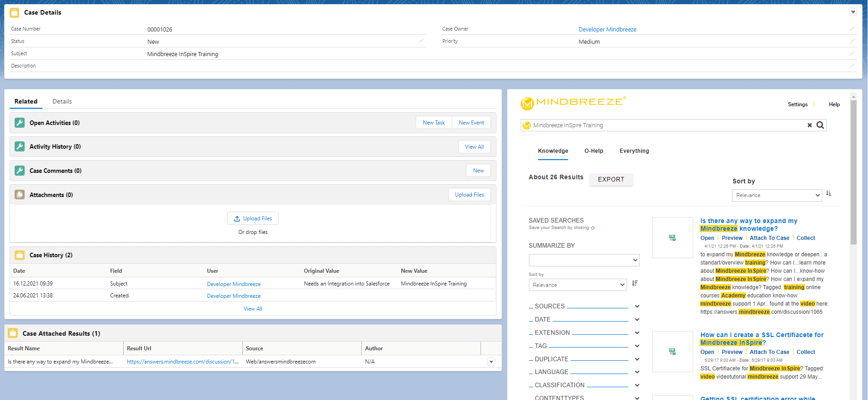Screen dimensions: 868x400
Task: Attach To Case the SSL Certificate result
Action: [x=769, y=352]
